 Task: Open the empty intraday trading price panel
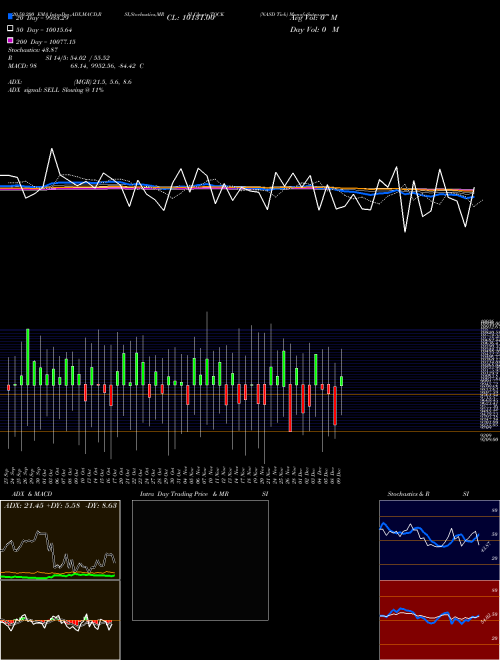[x=200, y=560]
